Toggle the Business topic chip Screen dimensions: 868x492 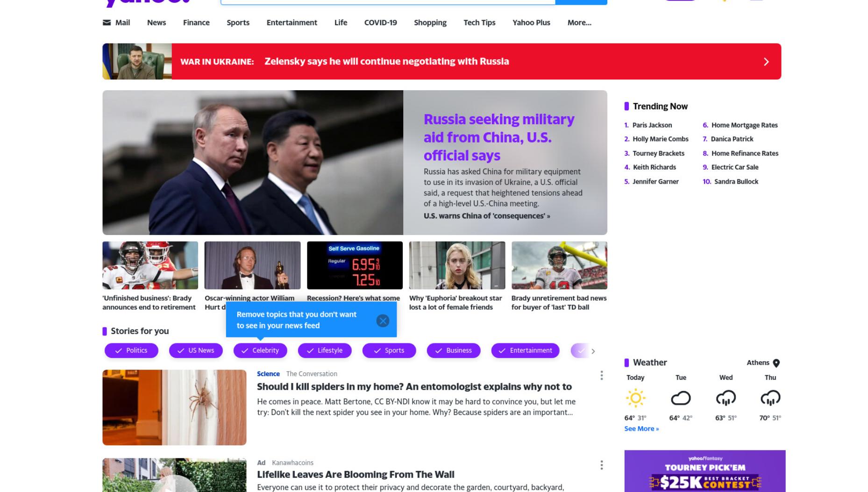pyautogui.click(x=454, y=350)
